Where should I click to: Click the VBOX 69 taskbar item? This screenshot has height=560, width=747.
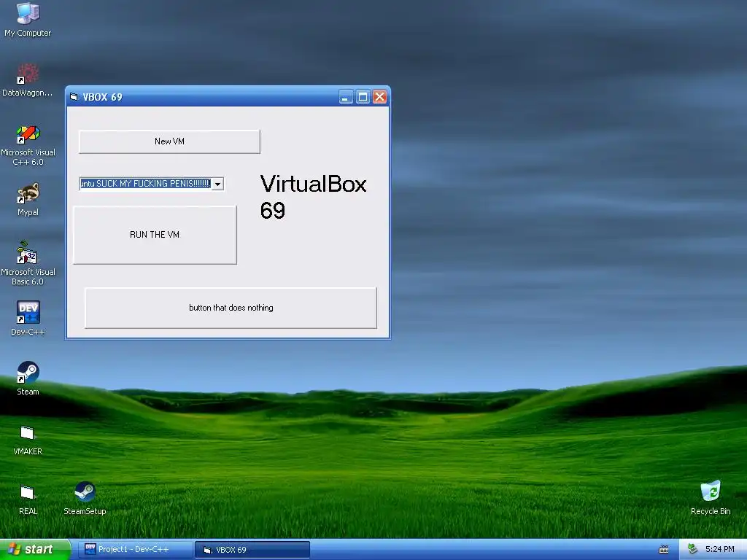(252, 550)
